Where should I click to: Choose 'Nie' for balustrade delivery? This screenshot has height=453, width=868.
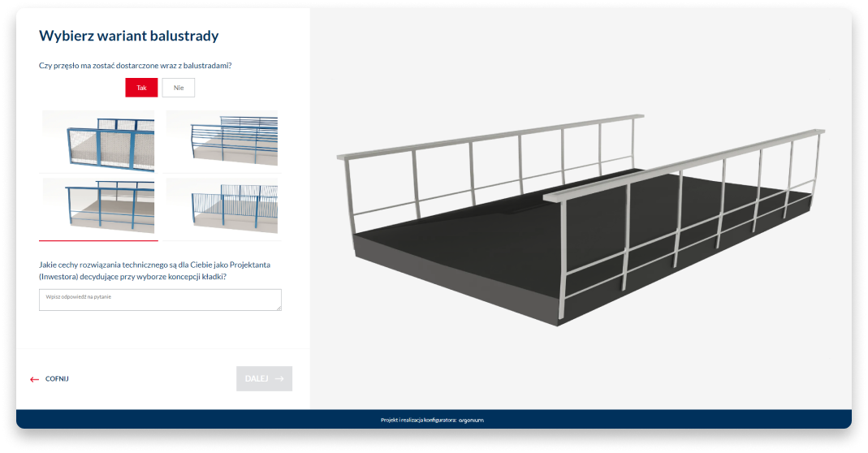(x=178, y=88)
